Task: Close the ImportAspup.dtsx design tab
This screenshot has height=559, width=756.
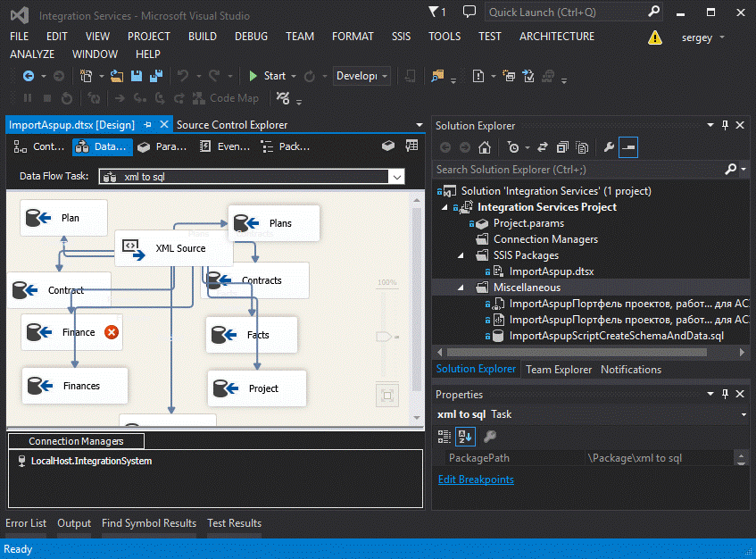Action: (164, 124)
